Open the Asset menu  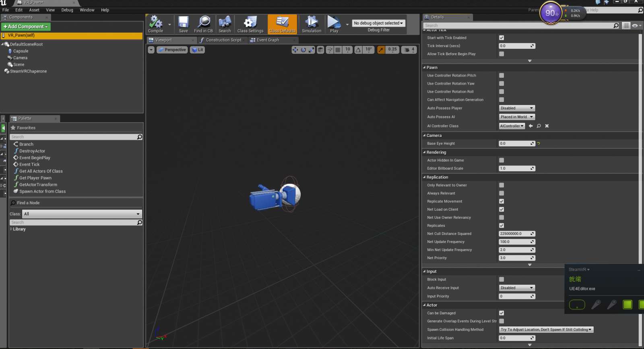pos(34,10)
